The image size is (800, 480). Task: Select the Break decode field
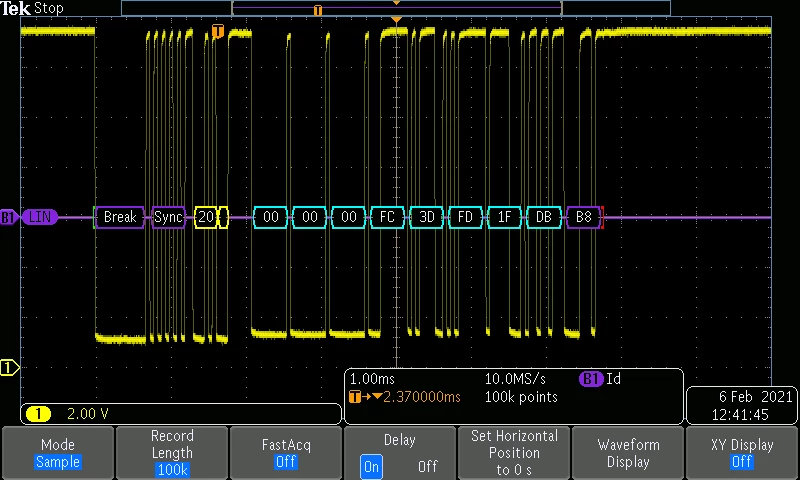(x=120, y=217)
